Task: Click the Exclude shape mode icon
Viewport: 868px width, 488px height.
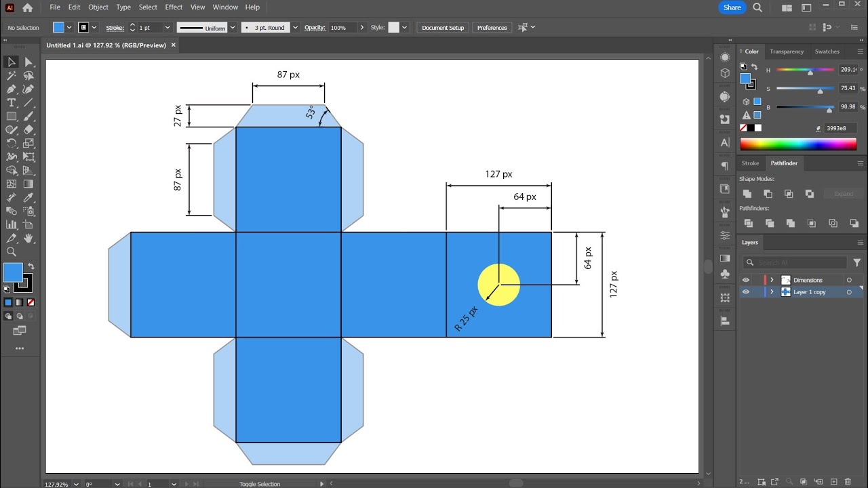Action: [x=809, y=194]
